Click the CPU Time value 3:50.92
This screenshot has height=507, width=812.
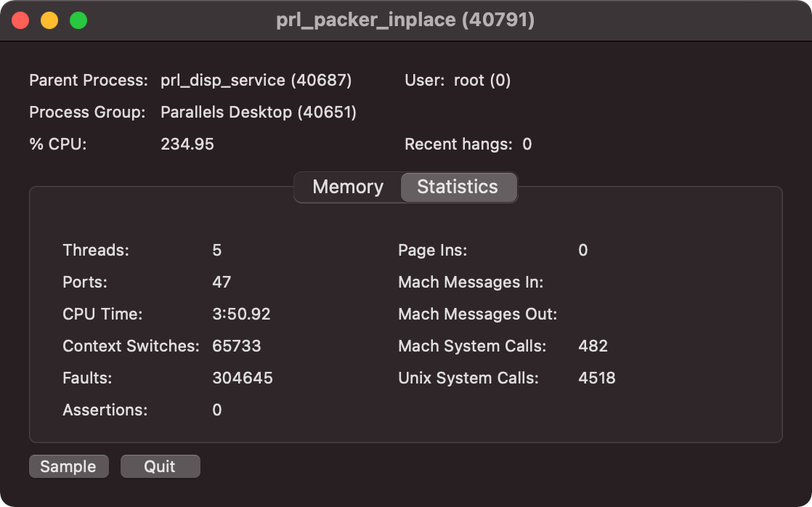tap(241, 314)
